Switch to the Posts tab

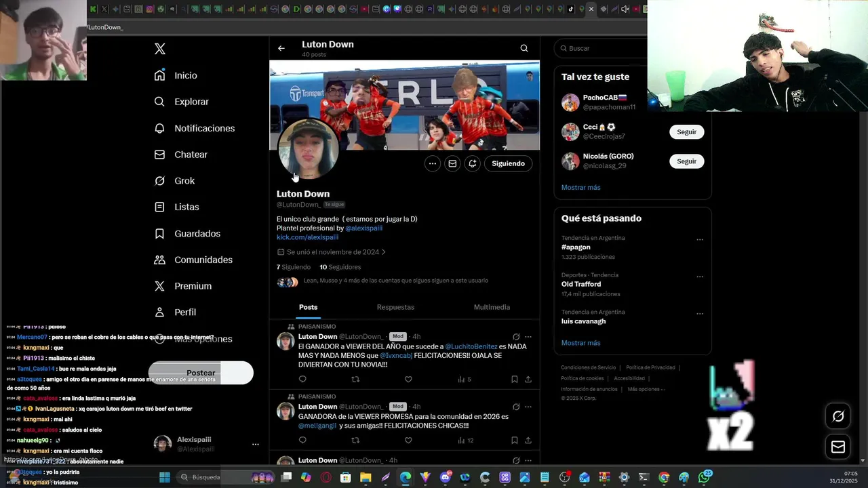(x=309, y=307)
